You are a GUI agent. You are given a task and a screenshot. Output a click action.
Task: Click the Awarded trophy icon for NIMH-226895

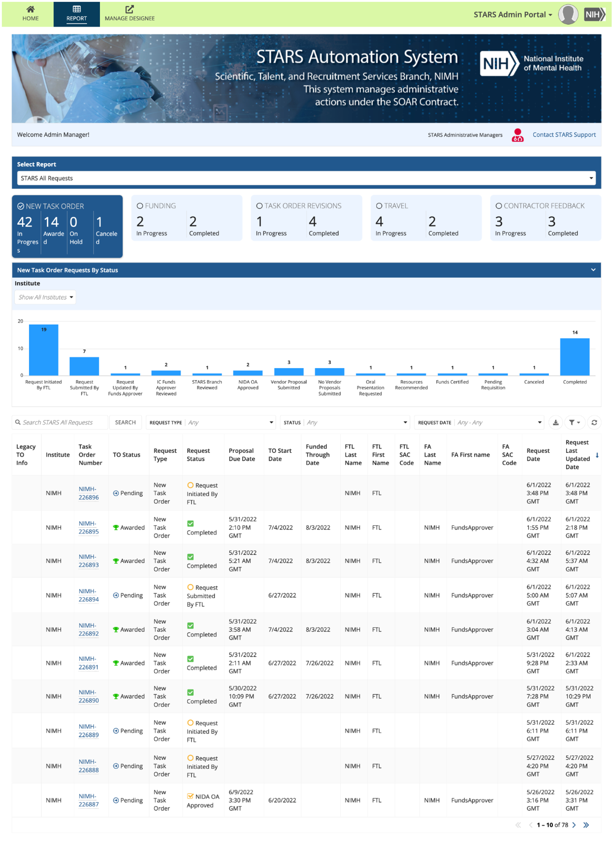pos(116,527)
